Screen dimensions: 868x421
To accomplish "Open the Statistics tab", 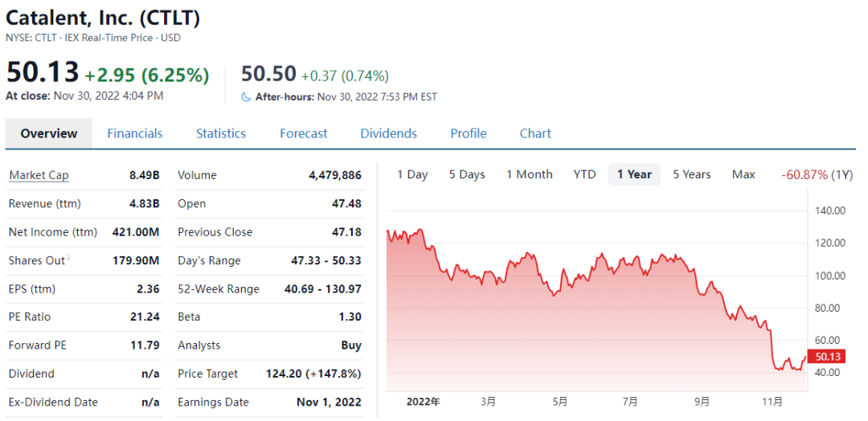I will click(221, 133).
